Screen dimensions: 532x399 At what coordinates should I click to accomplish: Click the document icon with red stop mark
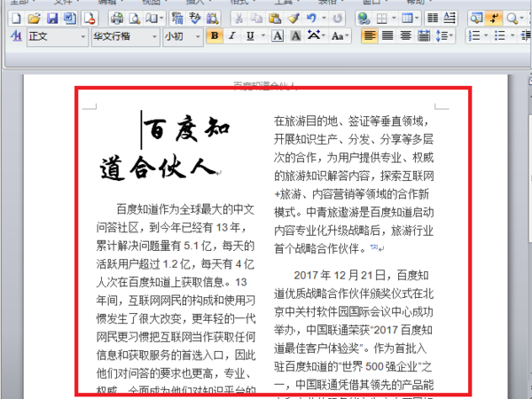pos(90,18)
